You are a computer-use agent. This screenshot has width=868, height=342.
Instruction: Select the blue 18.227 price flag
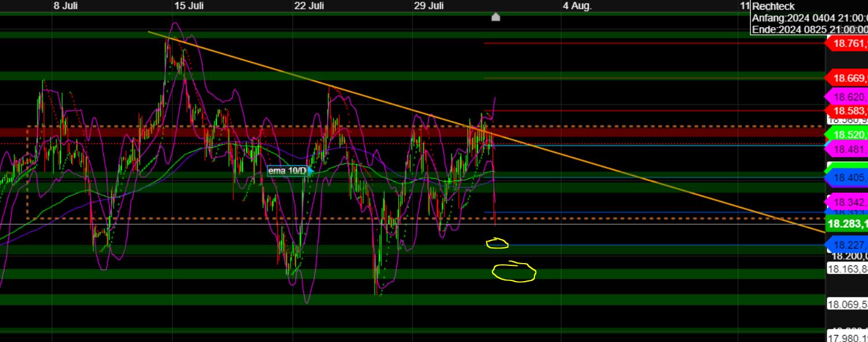click(846, 245)
